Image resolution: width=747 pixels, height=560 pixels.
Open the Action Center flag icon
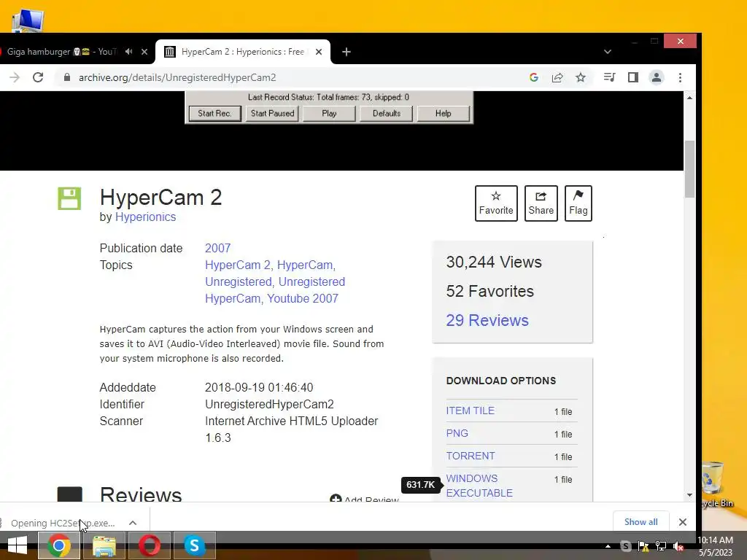[643, 546]
